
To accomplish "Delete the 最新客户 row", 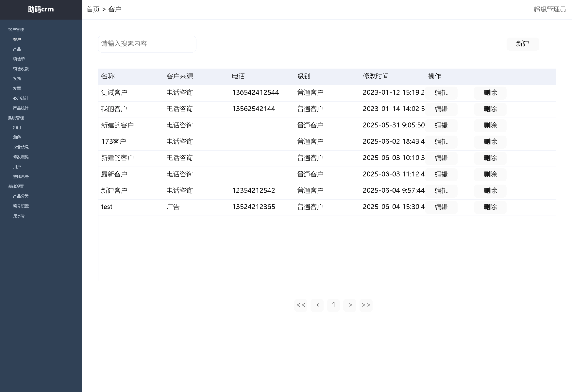I will (x=490, y=174).
